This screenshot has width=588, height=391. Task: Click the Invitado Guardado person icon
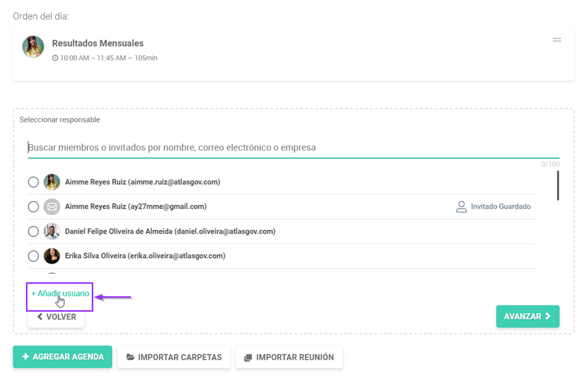pos(461,207)
